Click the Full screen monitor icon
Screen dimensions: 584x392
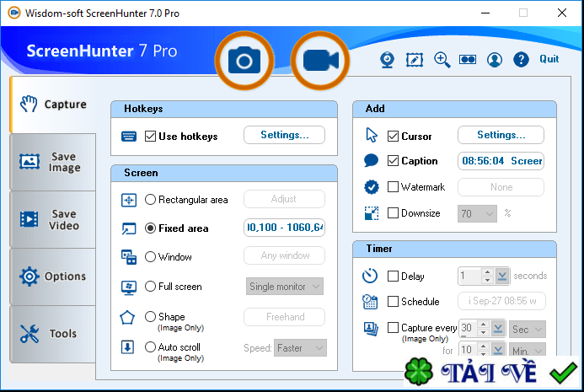coord(129,287)
